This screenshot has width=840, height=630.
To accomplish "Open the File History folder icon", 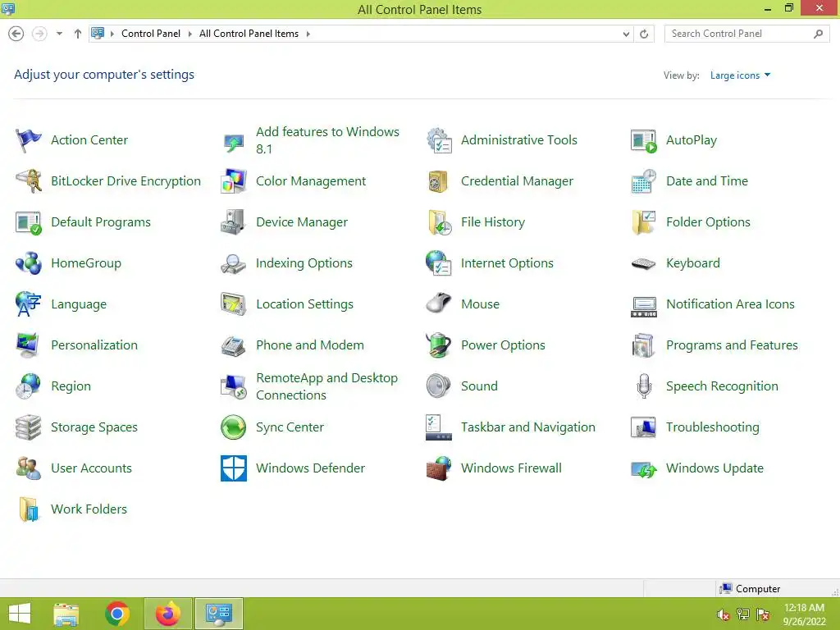I will pos(439,222).
